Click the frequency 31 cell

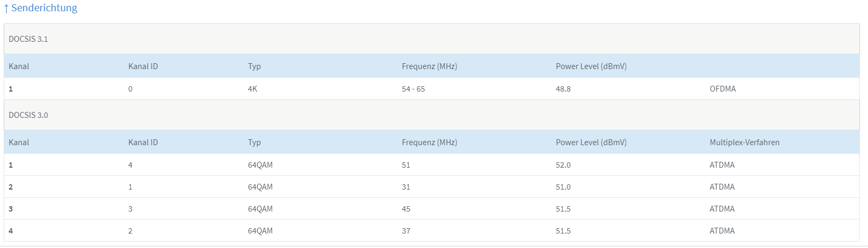(x=406, y=187)
